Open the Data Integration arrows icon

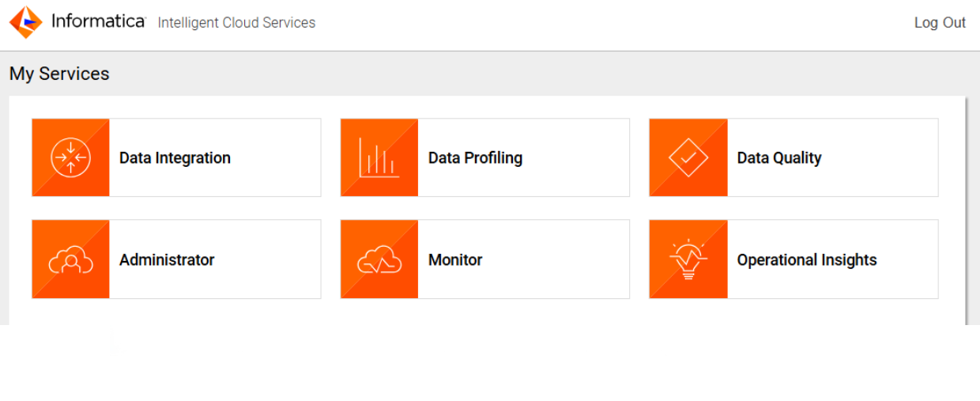(x=70, y=157)
